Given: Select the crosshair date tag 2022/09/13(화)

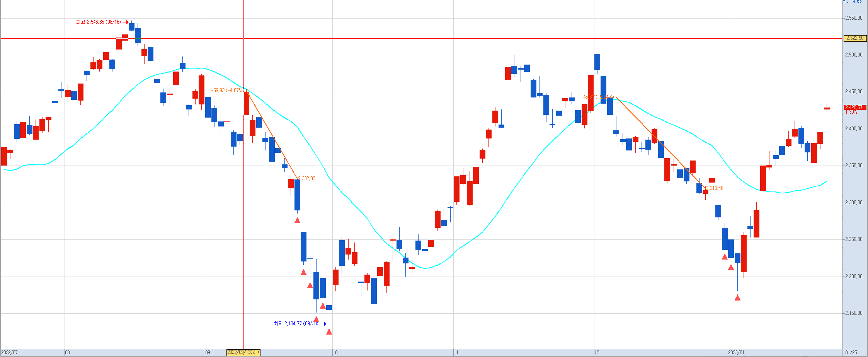Looking at the screenshot, I should [x=243, y=352].
